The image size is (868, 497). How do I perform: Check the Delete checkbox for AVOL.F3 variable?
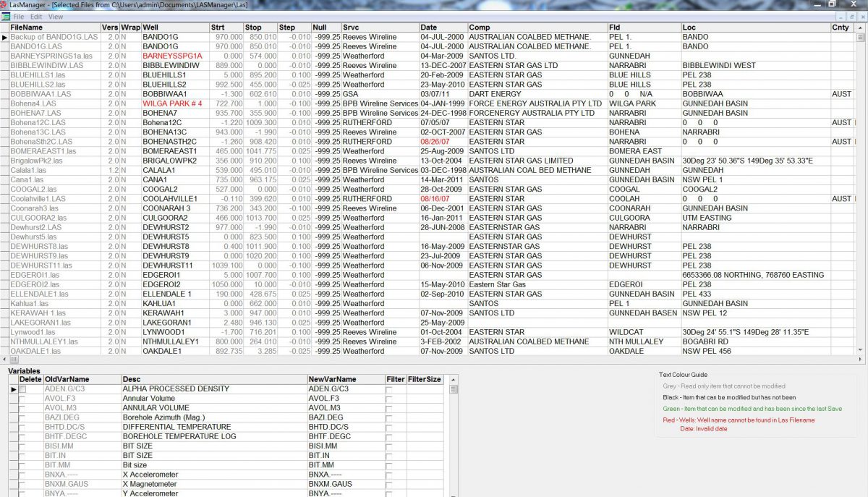pyautogui.click(x=22, y=398)
